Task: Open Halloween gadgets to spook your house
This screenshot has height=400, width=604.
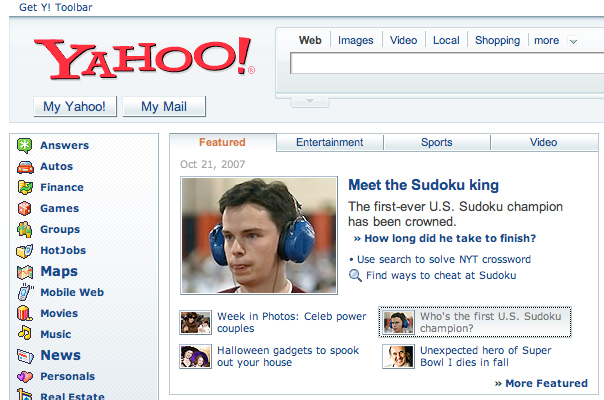Action: pos(288,356)
